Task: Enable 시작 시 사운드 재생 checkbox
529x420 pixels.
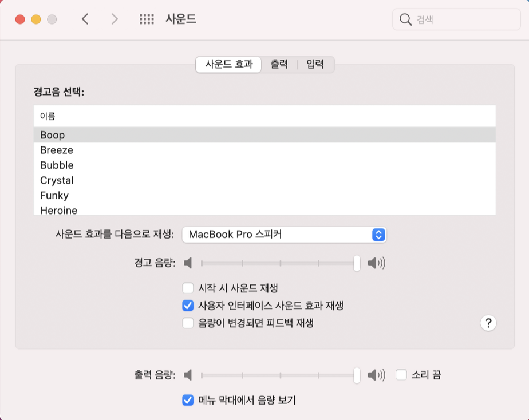Action: tap(188, 288)
